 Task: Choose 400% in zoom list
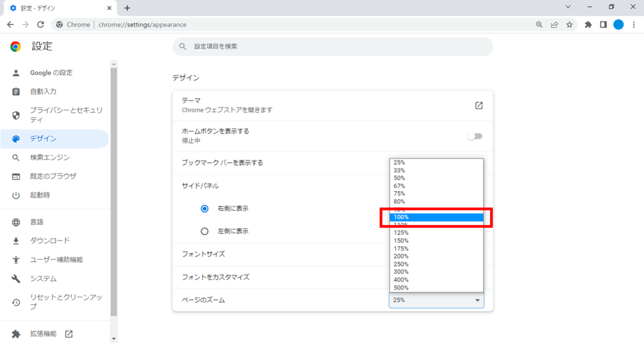point(436,280)
